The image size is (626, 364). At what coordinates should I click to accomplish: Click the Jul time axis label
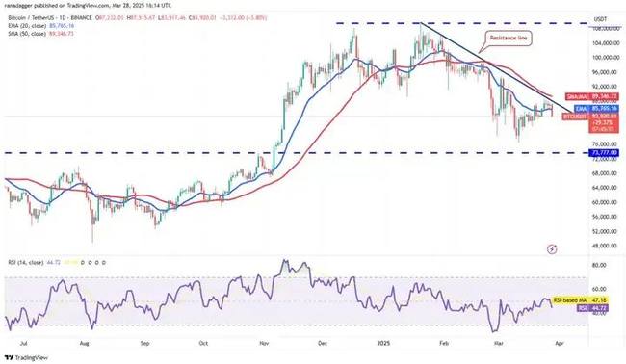click(23, 343)
